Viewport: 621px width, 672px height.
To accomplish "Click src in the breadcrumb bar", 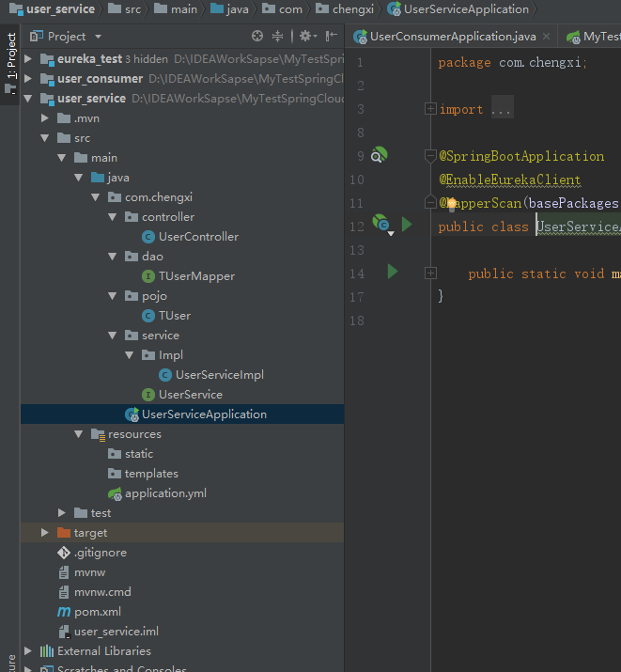I will point(124,9).
